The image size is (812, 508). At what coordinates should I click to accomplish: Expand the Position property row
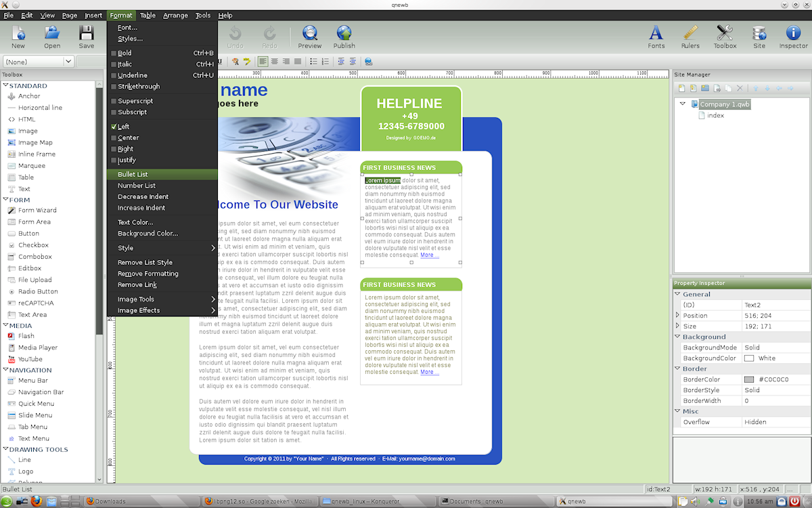tap(678, 316)
